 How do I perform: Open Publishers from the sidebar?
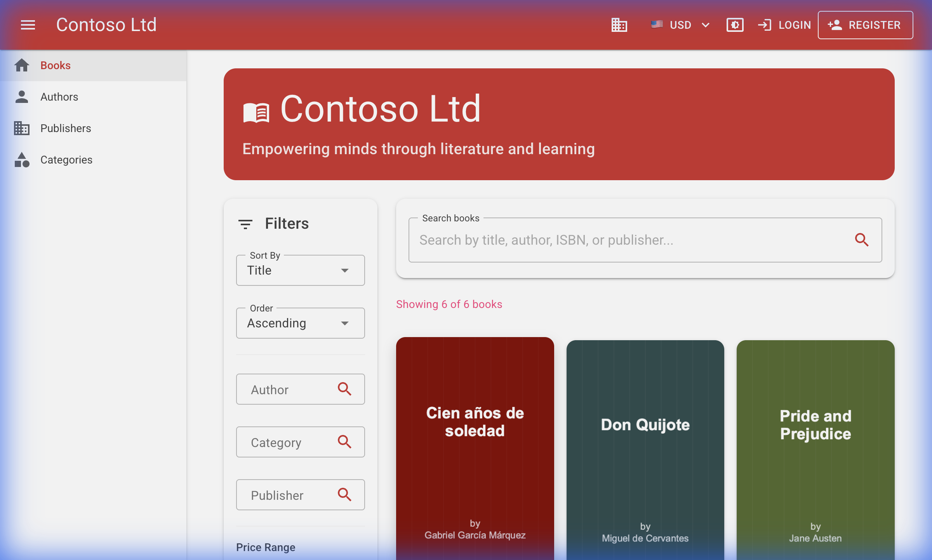tap(93, 128)
